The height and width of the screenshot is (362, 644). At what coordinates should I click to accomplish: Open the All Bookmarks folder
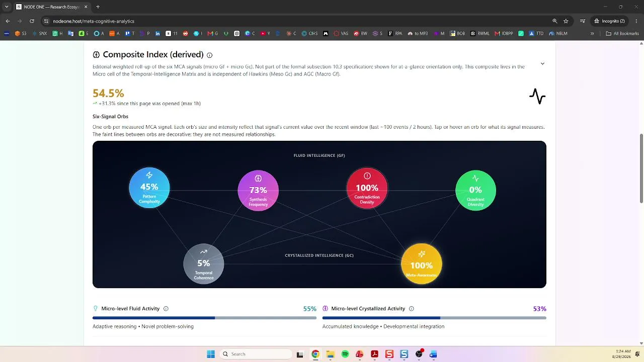click(622, 34)
